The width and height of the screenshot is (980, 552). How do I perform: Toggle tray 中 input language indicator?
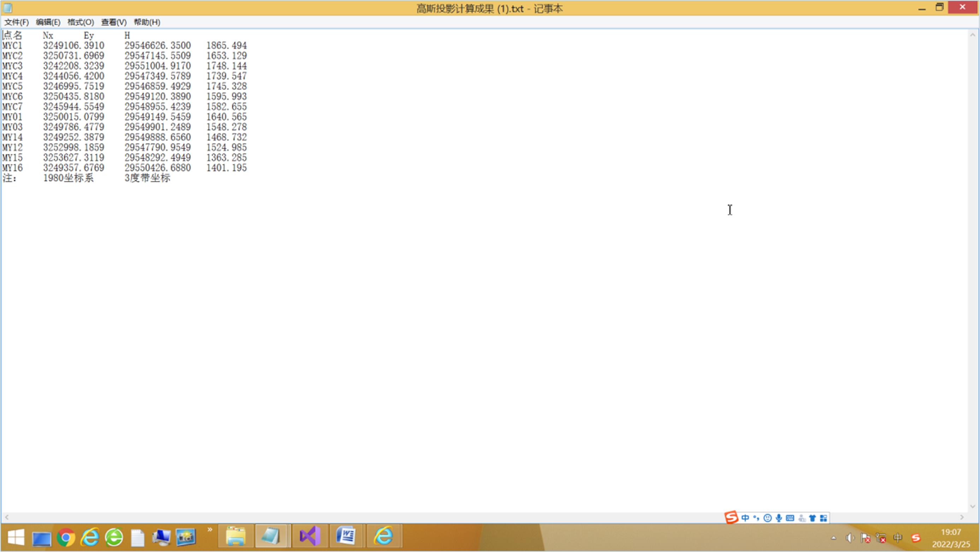click(897, 538)
